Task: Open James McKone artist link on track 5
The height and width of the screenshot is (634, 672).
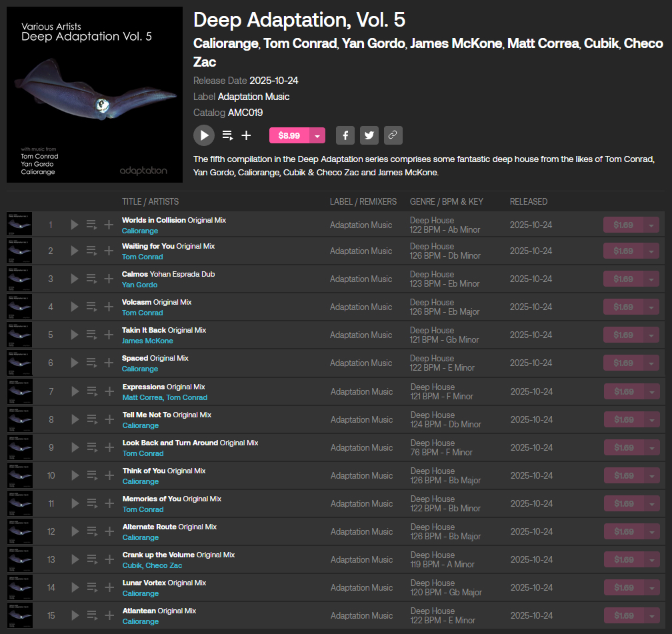Action: coord(147,341)
